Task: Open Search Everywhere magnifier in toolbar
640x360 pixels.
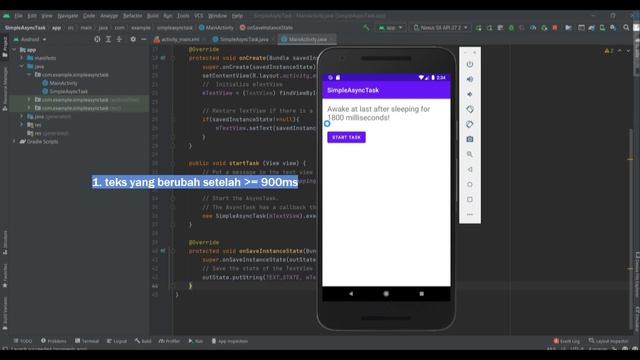Action: [626, 27]
